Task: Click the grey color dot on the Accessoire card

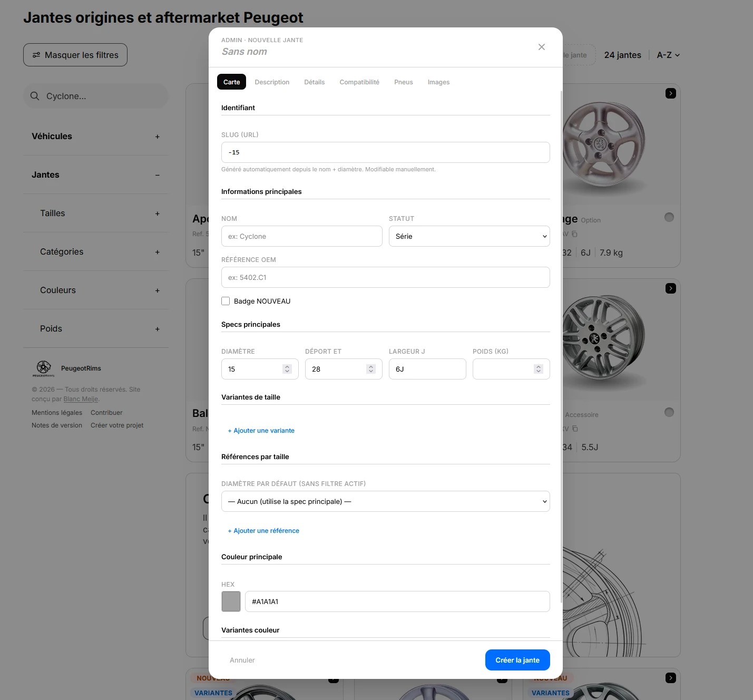Action: (669, 412)
